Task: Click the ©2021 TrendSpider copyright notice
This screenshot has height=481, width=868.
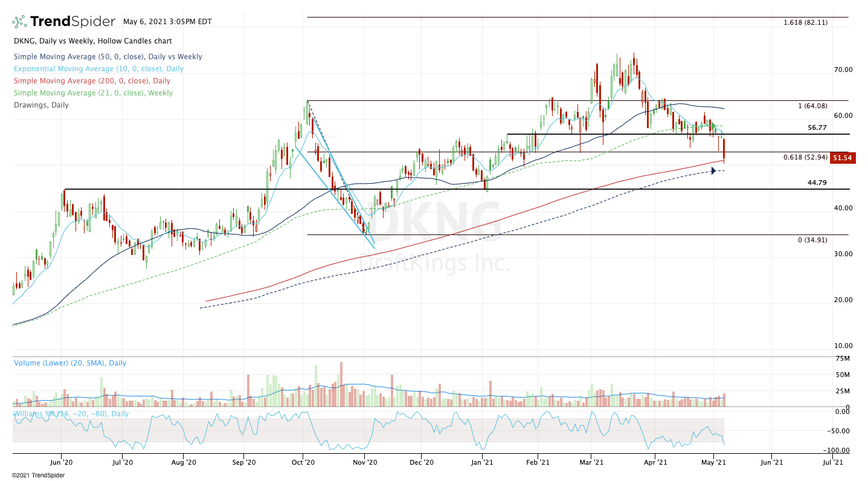Action: (x=37, y=475)
